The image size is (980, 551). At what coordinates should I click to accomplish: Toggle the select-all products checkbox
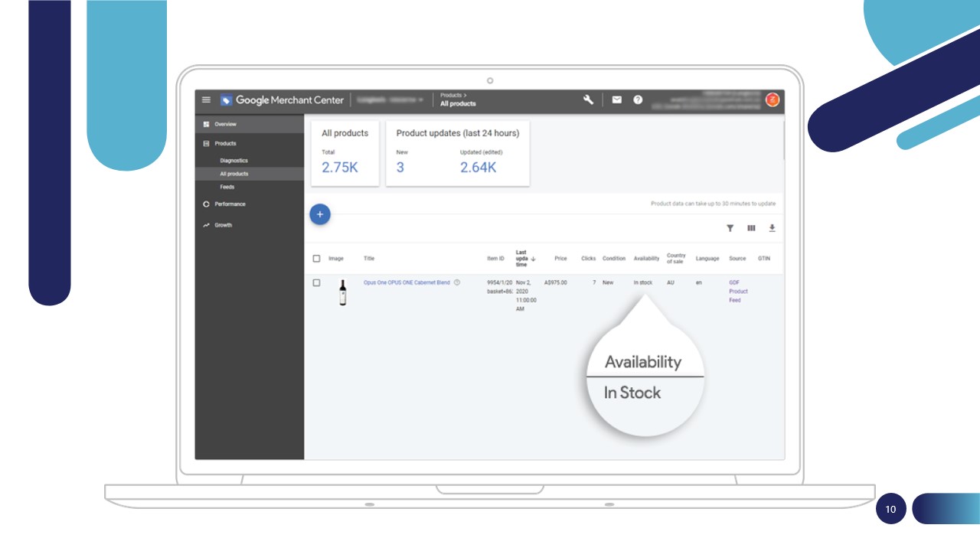(x=316, y=259)
